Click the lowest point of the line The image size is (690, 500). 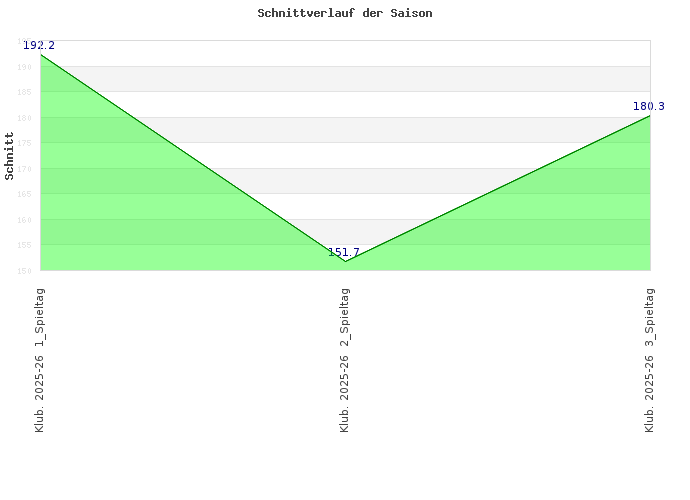coord(345,261)
